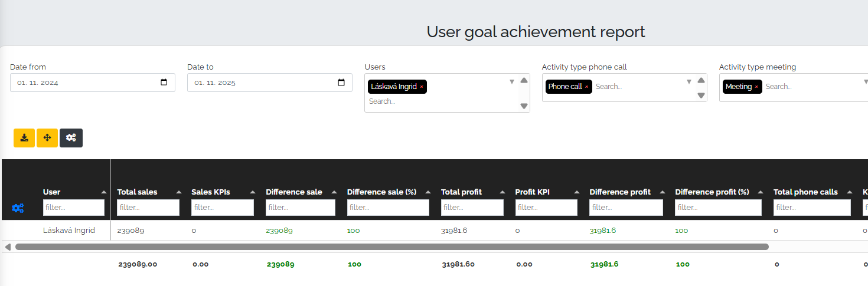
Task: Click the blue gears icon in table header
Action: pyautogui.click(x=18, y=208)
